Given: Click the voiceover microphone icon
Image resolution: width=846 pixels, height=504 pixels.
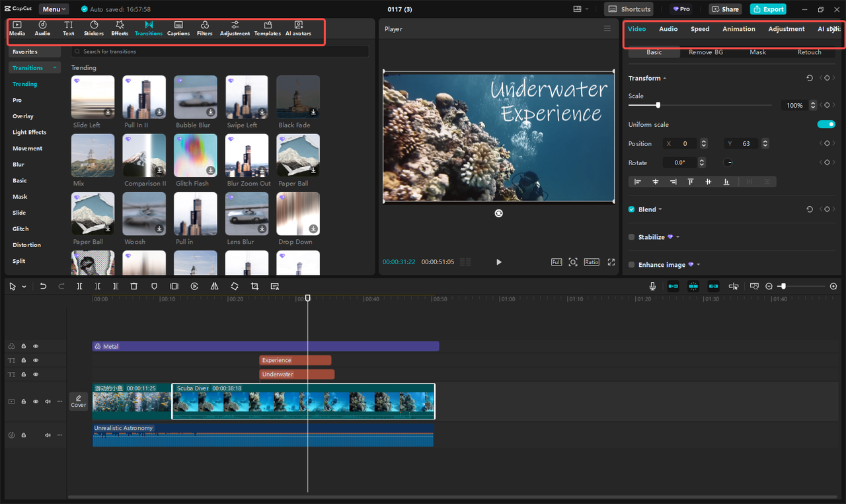Looking at the screenshot, I should pyautogui.click(x=652, y=286).
